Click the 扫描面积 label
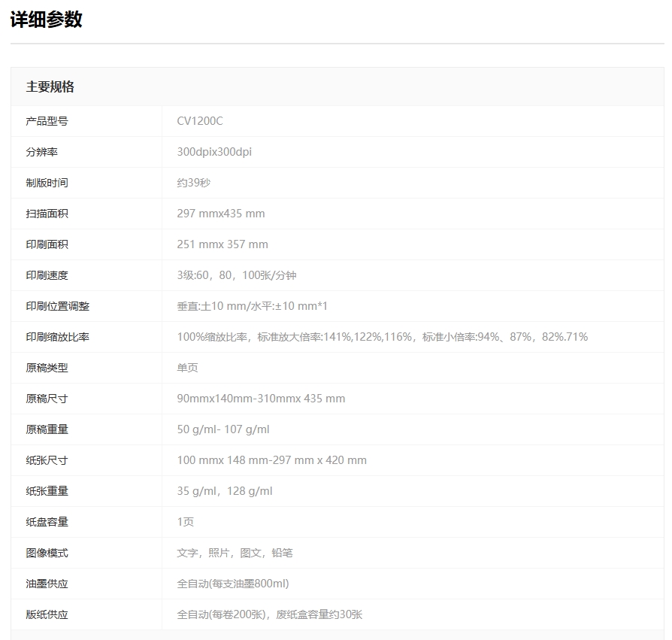Image resolution: width=672 pixels, height=640 pixels. [x=47, y=214]
